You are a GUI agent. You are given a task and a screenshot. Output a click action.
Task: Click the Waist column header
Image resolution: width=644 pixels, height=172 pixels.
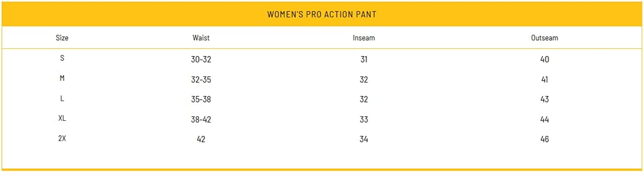(201, 38)
